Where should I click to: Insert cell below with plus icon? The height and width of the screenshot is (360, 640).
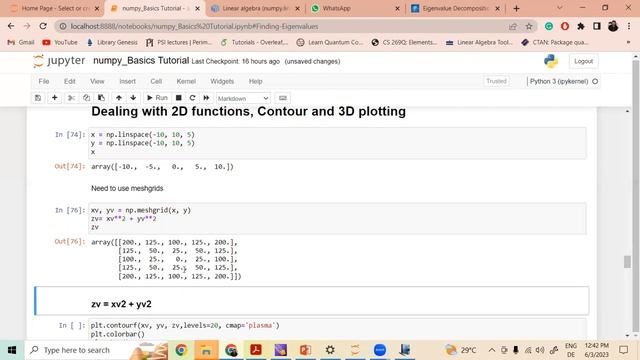coord(54,98)
